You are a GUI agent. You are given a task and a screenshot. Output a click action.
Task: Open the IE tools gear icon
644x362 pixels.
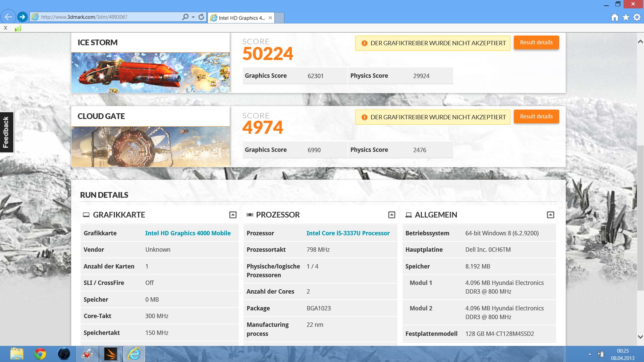(637, 17)
